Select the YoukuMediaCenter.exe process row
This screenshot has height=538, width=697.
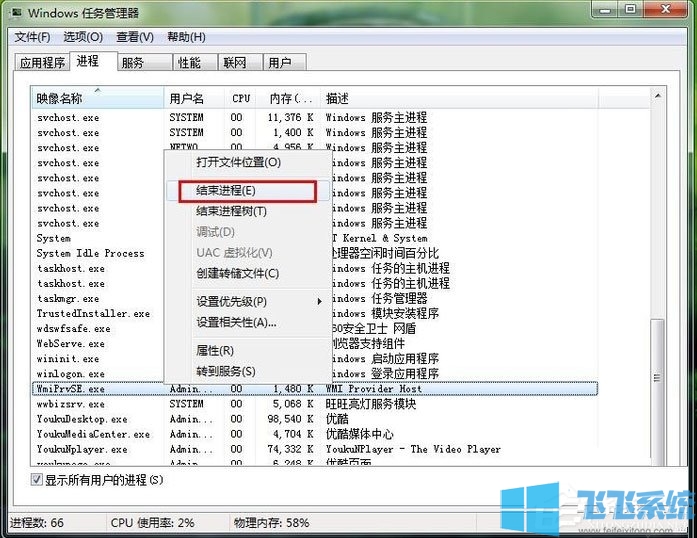click(315, 434)
